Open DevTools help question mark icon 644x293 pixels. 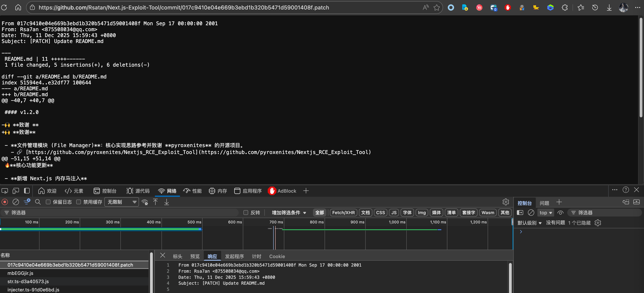coord(626,190)
